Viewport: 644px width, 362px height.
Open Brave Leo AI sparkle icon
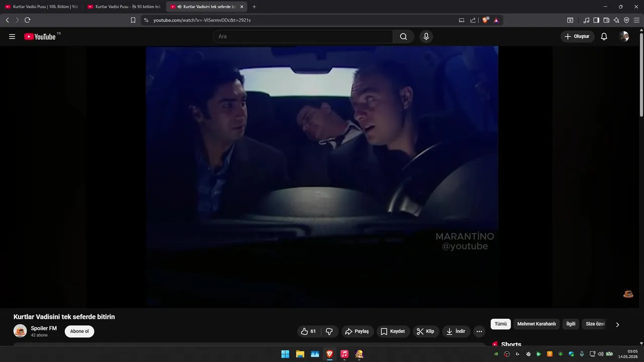click(616, 20)
